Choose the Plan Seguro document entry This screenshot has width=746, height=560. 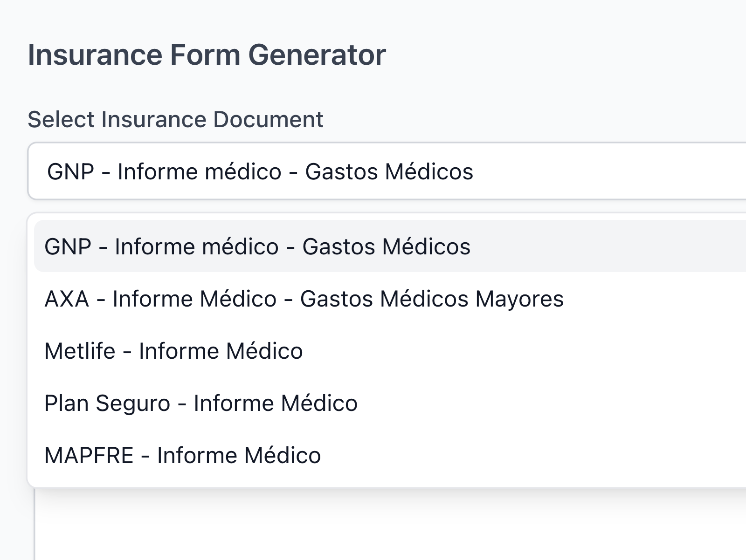click(200, 403)
